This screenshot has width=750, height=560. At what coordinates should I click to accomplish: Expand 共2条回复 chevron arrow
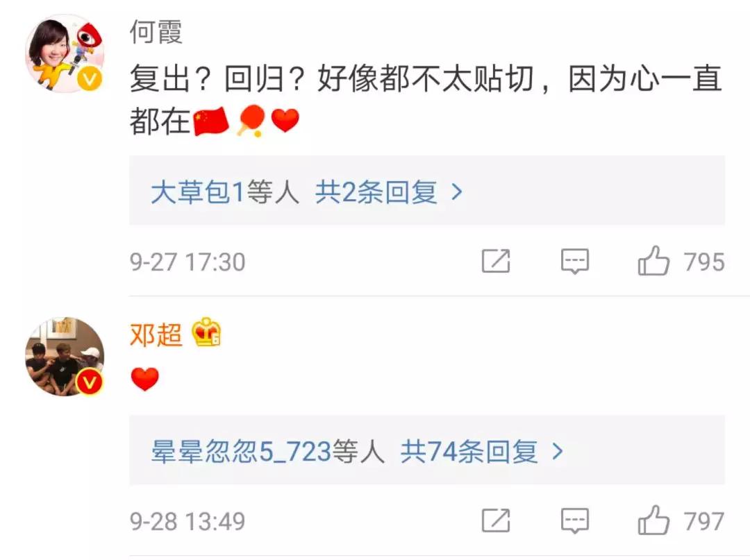click(x=457, y=192)
